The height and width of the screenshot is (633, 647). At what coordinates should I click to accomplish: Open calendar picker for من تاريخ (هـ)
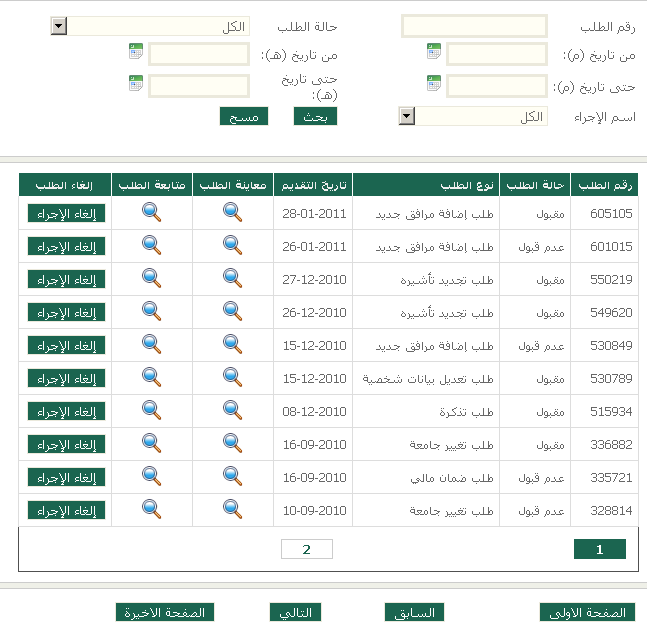[x=136, y=52]
